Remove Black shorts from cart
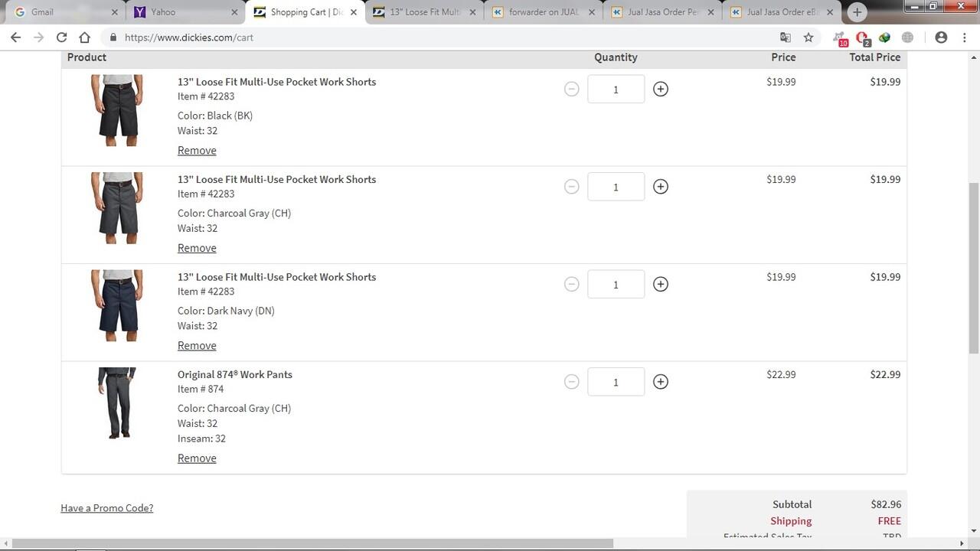980x551 pixels. [x=197, y=151]
